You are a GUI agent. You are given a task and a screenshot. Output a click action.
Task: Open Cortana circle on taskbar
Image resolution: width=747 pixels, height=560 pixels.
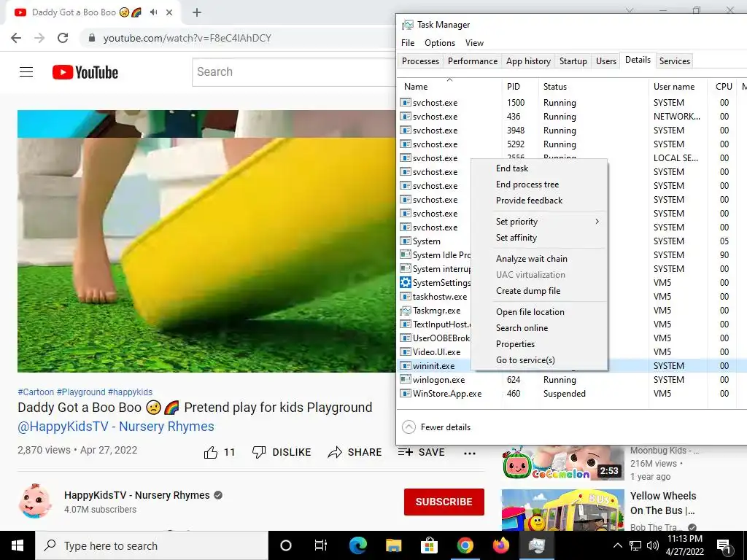(286, 545)
